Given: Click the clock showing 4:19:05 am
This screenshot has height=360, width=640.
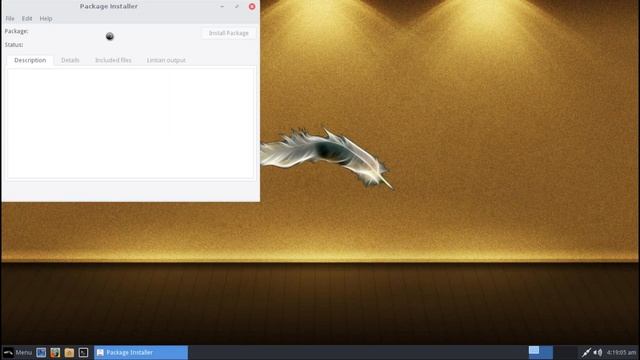Looking at the screenshot, I should 621,352.
